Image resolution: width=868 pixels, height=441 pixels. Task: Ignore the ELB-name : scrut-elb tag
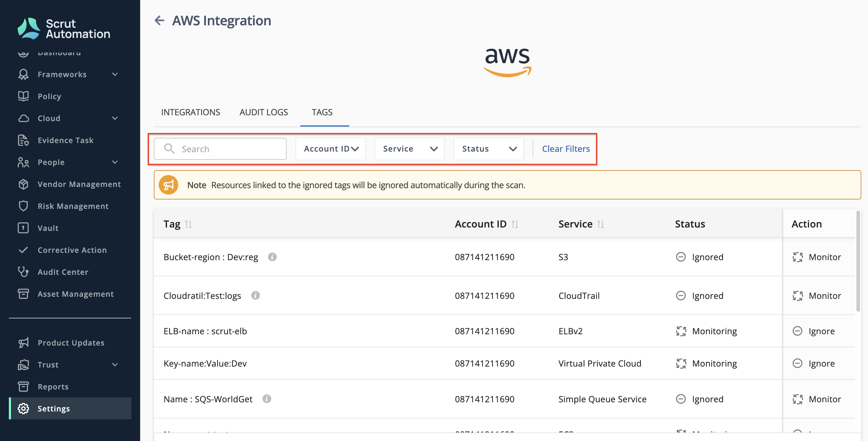[x=814, y=331]
